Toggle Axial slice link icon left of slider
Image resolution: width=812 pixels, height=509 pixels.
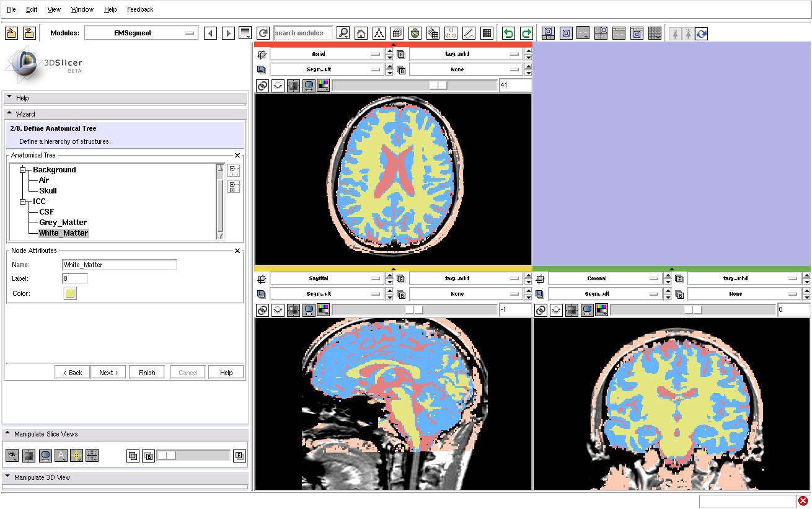(x=262, y=86)
